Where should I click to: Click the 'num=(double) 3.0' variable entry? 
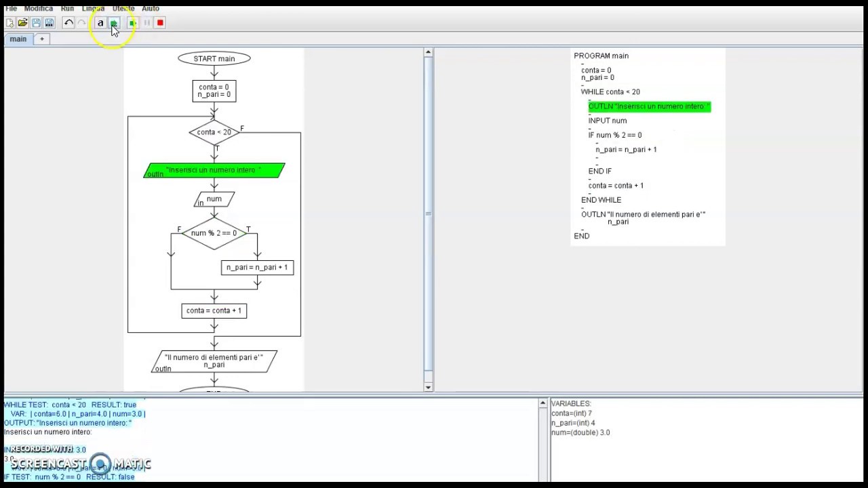(x=580, y=432)
